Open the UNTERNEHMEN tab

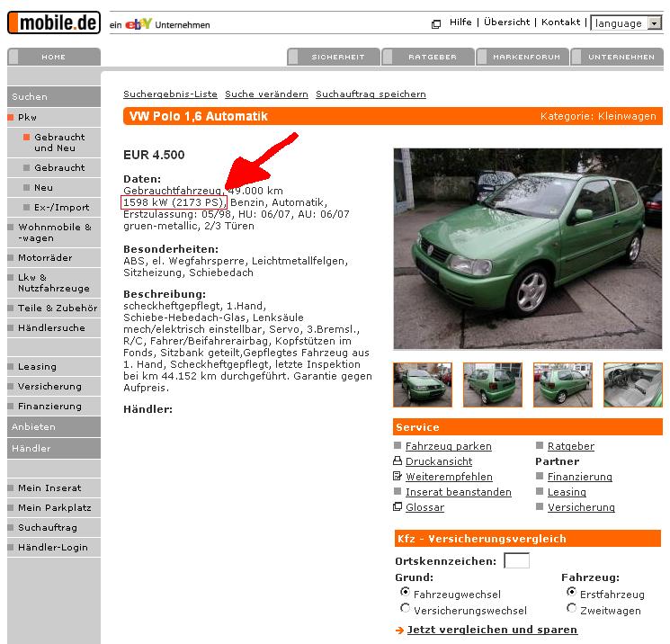click(x=617, y=57)
